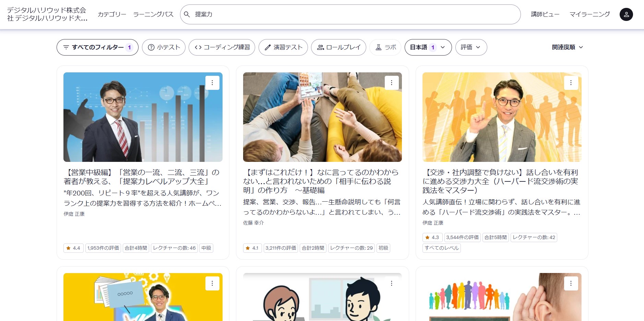Open the 関連度順 sort dropdown
The image size is (644, 321).
[x=567, y=47]
